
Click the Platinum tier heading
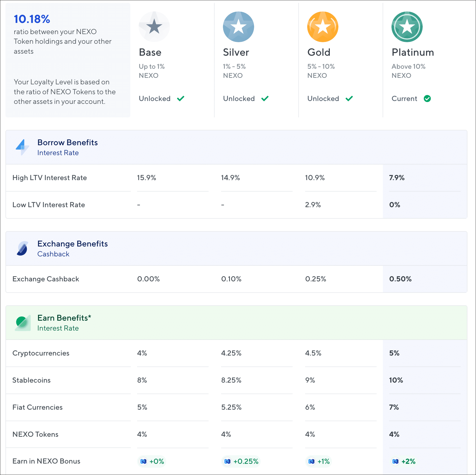(x=413, y=52)
